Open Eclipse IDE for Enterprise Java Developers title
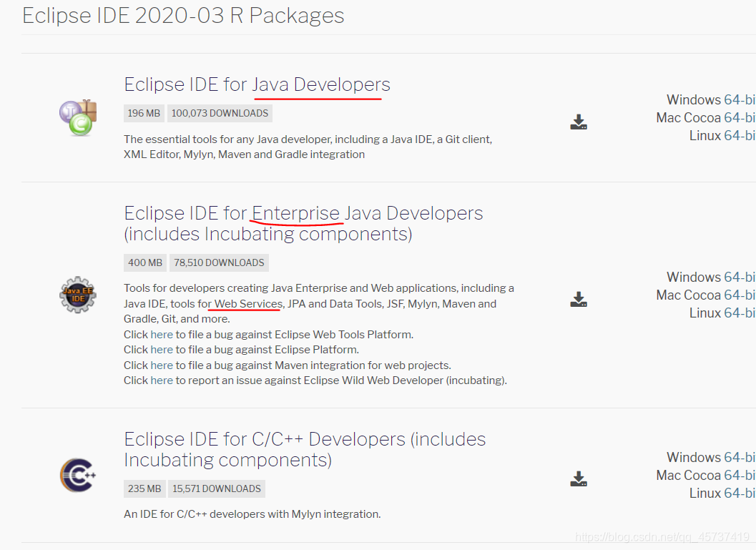 click(303, 223)
